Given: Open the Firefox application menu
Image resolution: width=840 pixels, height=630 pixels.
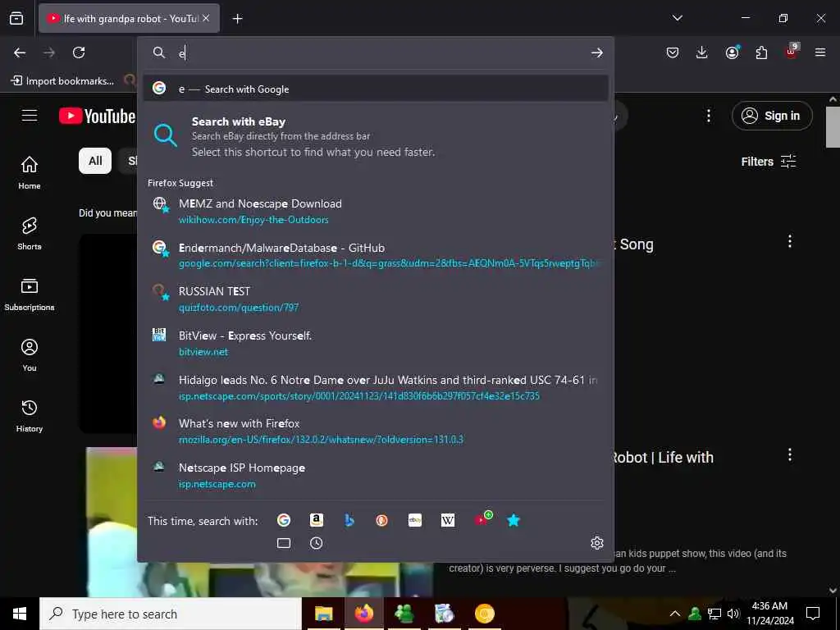Looking at the screenshot, I should 820,52.
